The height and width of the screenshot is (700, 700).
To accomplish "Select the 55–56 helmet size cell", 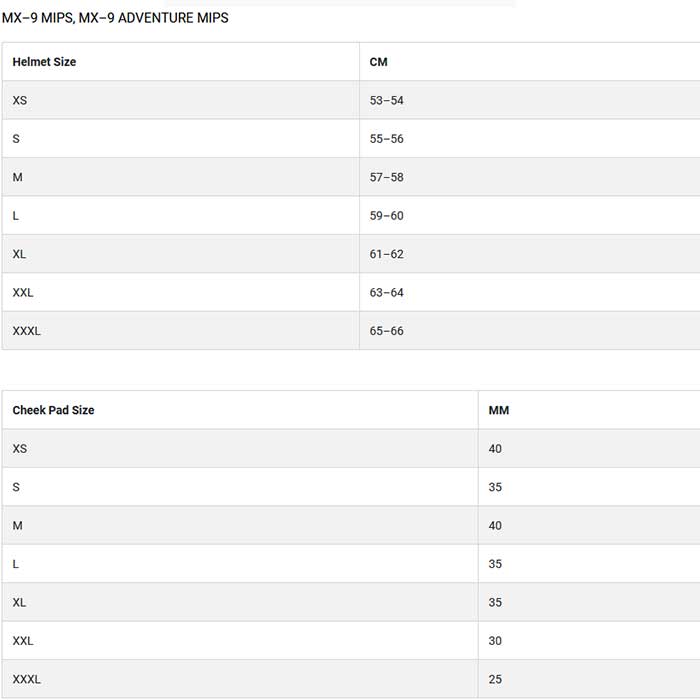I will coord(386,139).
